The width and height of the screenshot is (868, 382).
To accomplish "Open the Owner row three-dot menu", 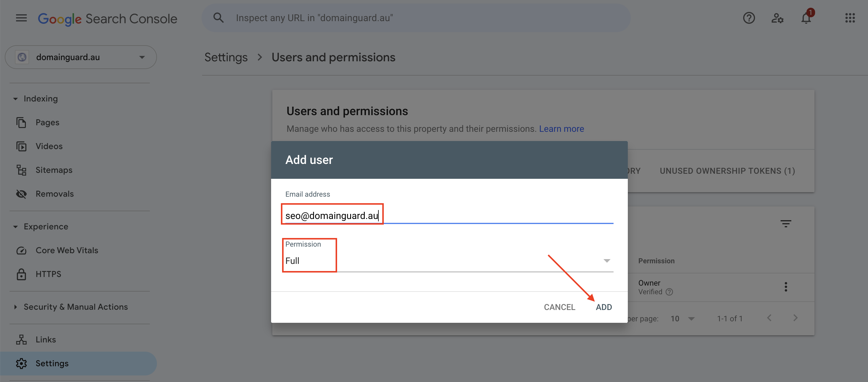I will [786, 287].
